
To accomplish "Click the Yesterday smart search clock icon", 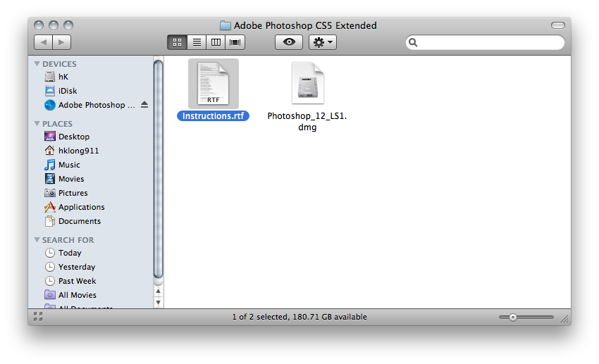I will 49,267.
